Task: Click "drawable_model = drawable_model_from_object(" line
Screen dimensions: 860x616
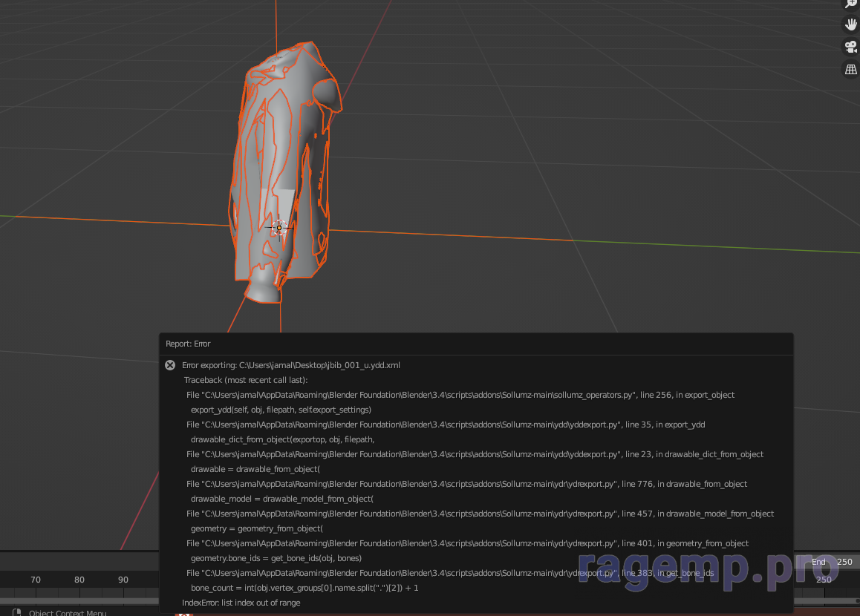Action: coord(282,498)
